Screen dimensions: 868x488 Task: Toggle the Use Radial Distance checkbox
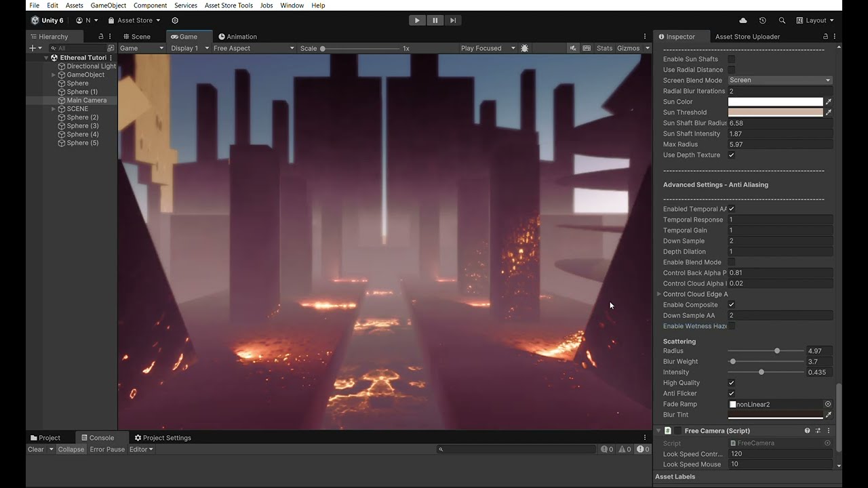pos(732,70)
